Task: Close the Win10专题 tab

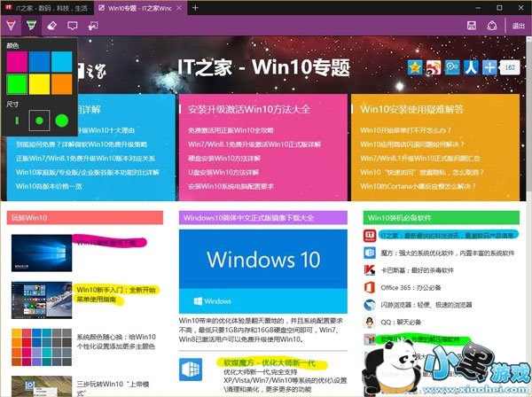Action: coord(179,8)
